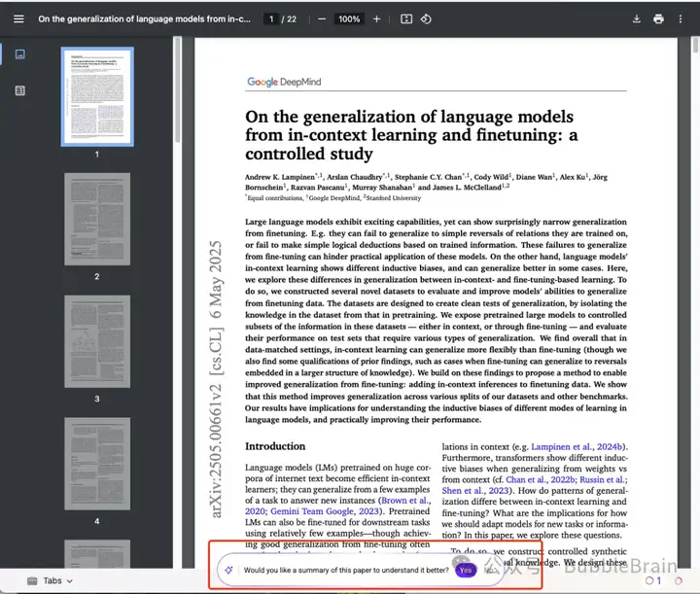This screenshot has width=700, height=594.
Task: Open page 2 thumbnail
Action: pos(97,219)
